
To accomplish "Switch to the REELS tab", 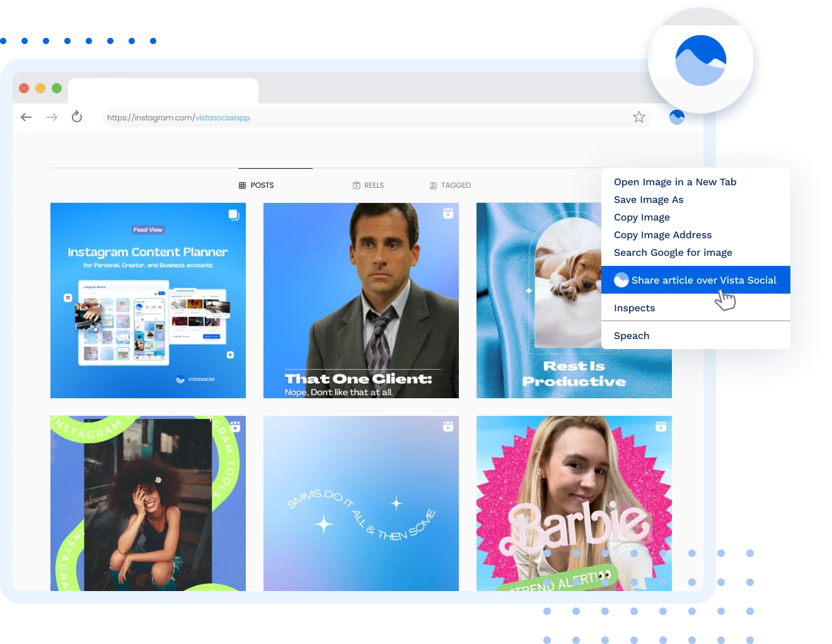I will [x=368, y=185].
